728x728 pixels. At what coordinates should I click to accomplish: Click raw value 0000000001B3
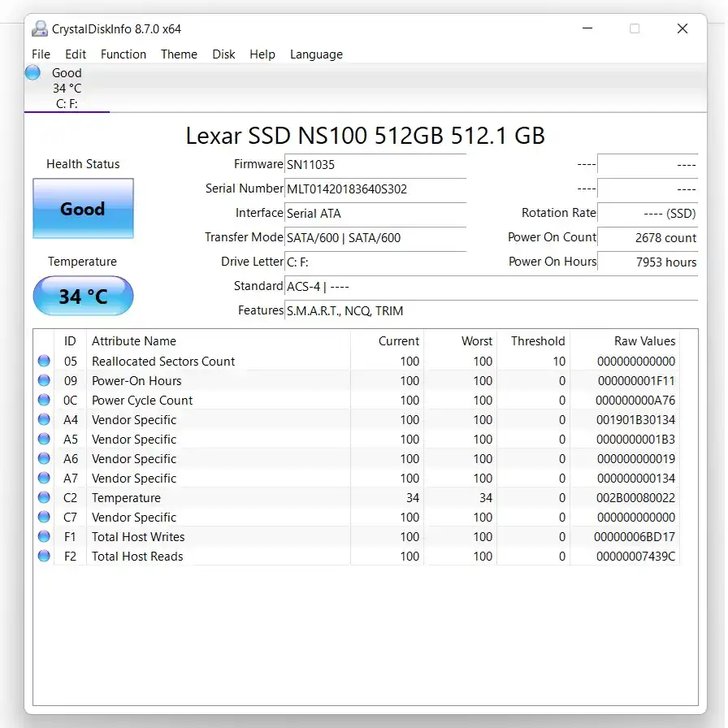click(x=635, y=439)
